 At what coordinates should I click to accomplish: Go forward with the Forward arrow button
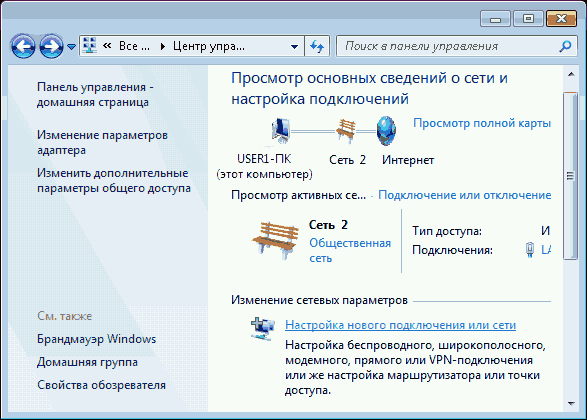click(x=51, y=46)
